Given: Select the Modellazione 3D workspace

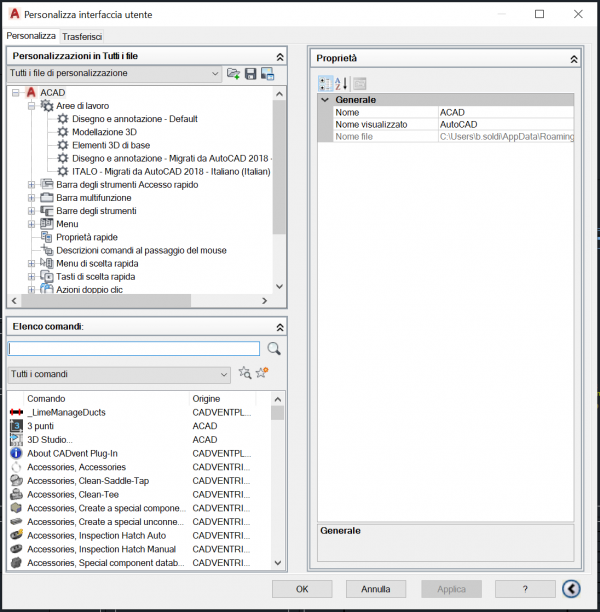Looking at the screenshot, I should [x=104, y=132].
